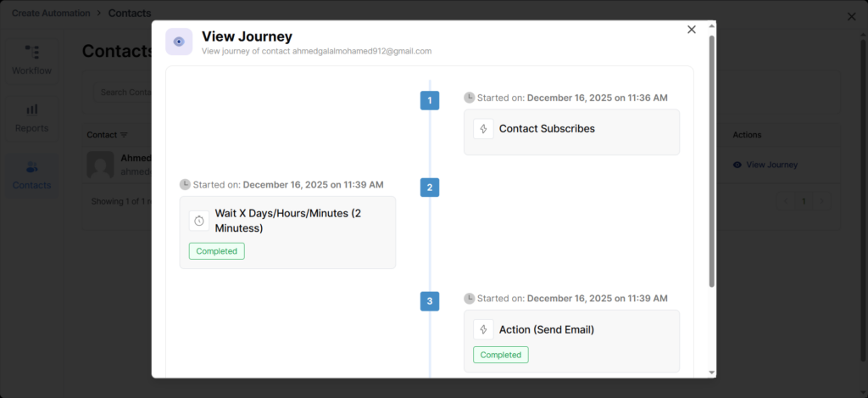Image resolution: width=868 pixels, height=398 pixels.
Task: Click the Completed badge on the Wait step
Action: click(217, 251)
